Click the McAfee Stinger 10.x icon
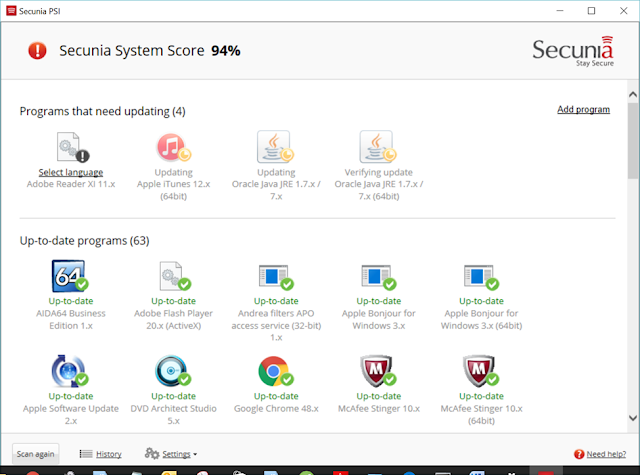Screen dimensions: 640x475 (378, 371)
